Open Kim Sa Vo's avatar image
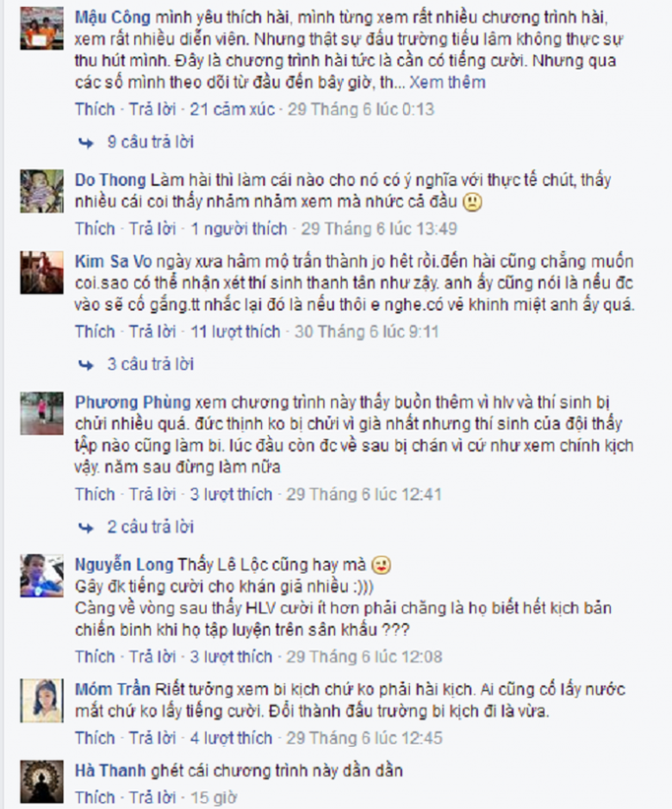This screenshot has height=809, width=672. pos(42,272)
